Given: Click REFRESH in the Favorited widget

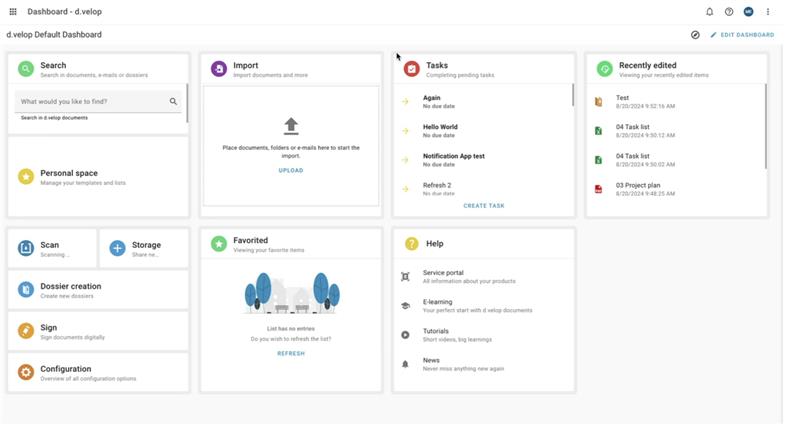Looking at the screenshot, I should click(291, 353).
